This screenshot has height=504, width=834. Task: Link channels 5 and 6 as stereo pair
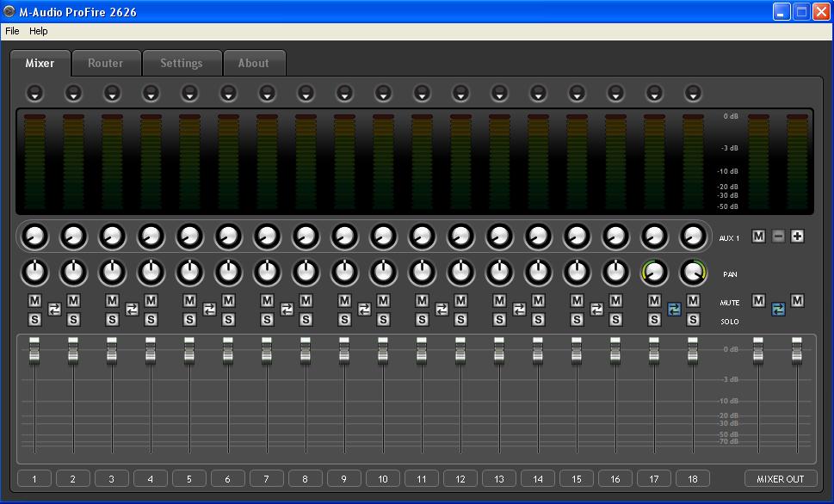point(209,309)
